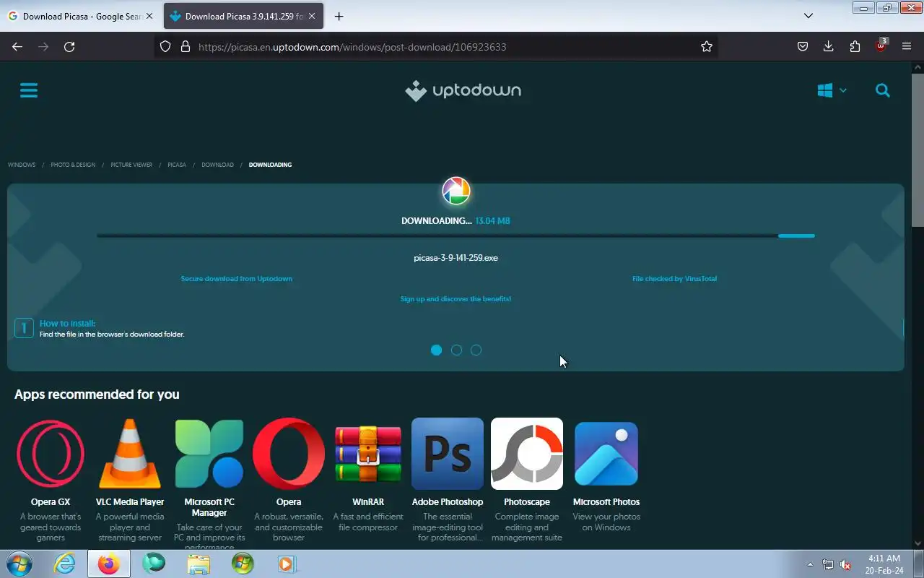
Task: Click Sign up and discover the benefits
Action: tap(456, 299)
